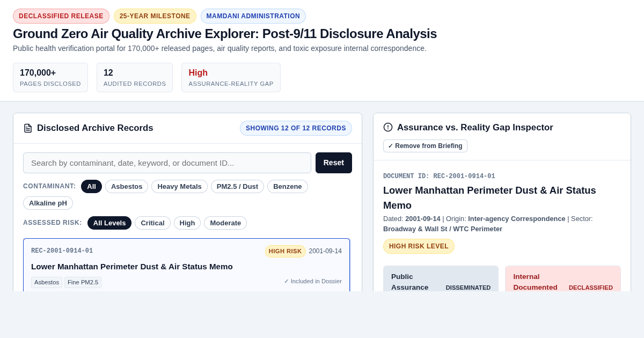Click the High Assurance-Reality Gap stat card
644x338 pixels.
(231, 77)
